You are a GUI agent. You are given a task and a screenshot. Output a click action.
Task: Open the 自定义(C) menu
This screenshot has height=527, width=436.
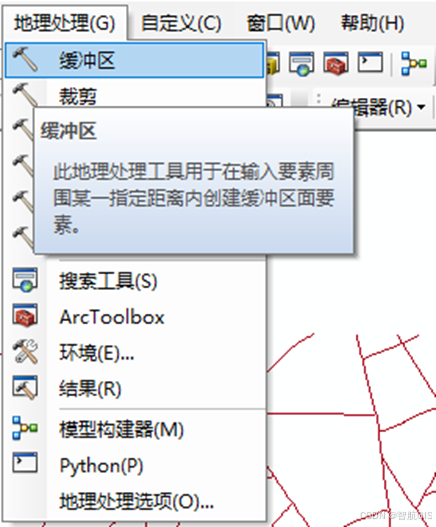pyautogui.click(x=181, y=23)
